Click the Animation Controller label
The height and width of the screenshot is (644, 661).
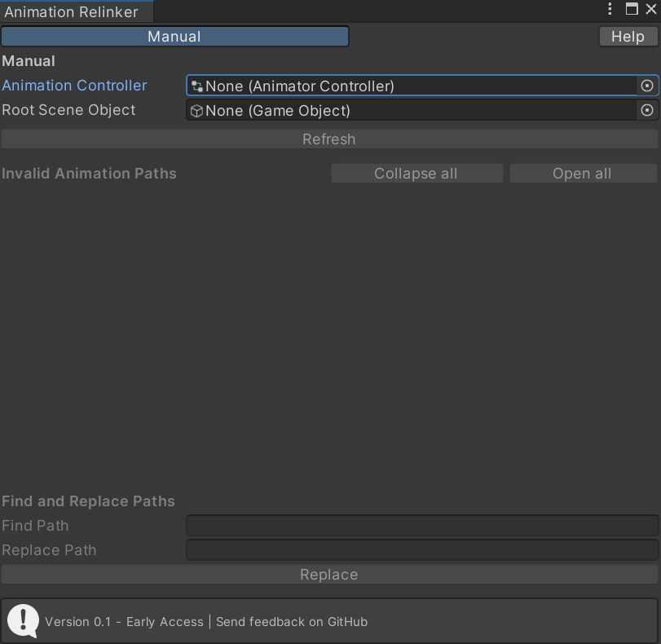(75, 86)
